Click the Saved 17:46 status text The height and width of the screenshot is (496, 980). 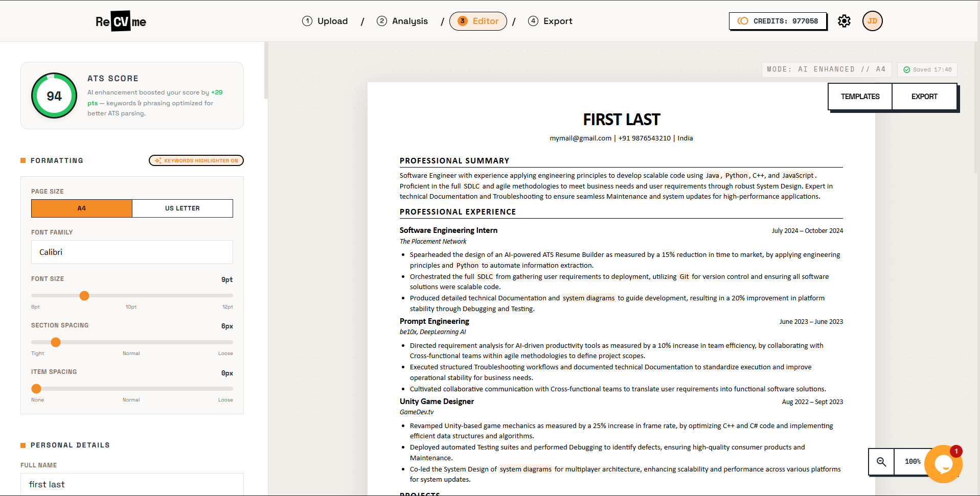point(932,69)
